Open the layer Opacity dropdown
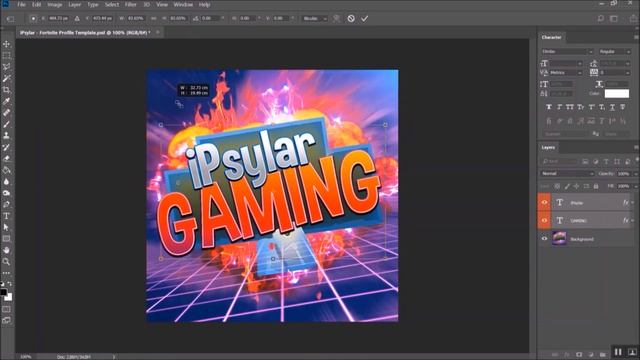This screenshot has height=360, width=640. click(x=636, y=173)
